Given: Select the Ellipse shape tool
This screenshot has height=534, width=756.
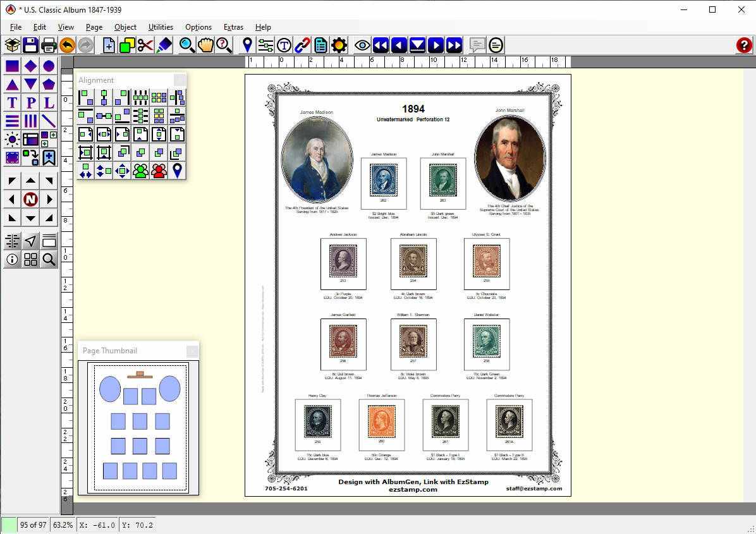Looking at the screenshot, I should pyautogui.click(x=48, y=65).
